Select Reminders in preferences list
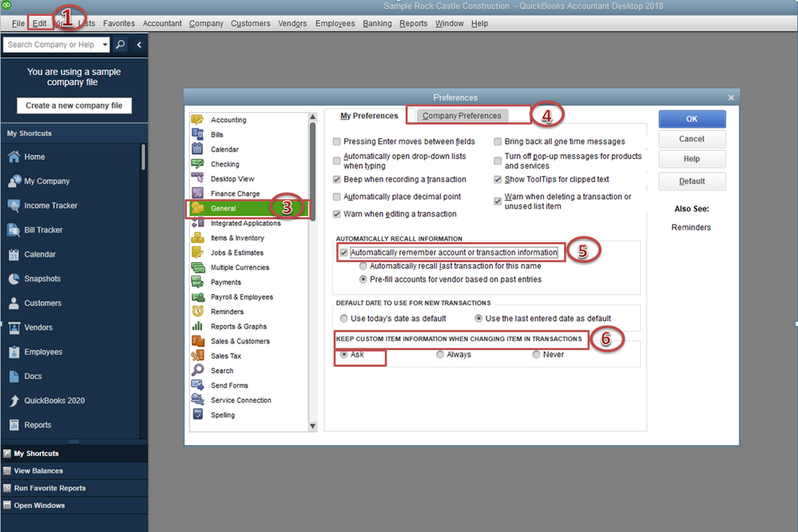Image resolution: width=798 pixels, height=532 pixels. click(227, 312)
